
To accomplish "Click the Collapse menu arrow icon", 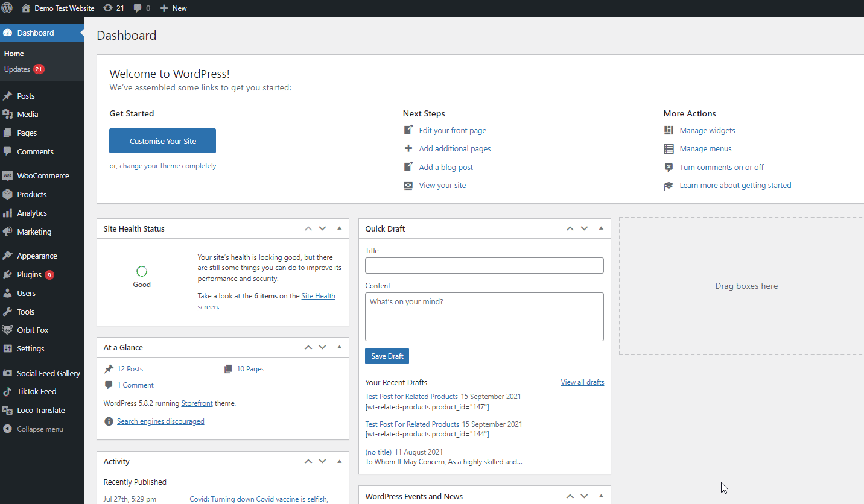I will pos(7,429).
